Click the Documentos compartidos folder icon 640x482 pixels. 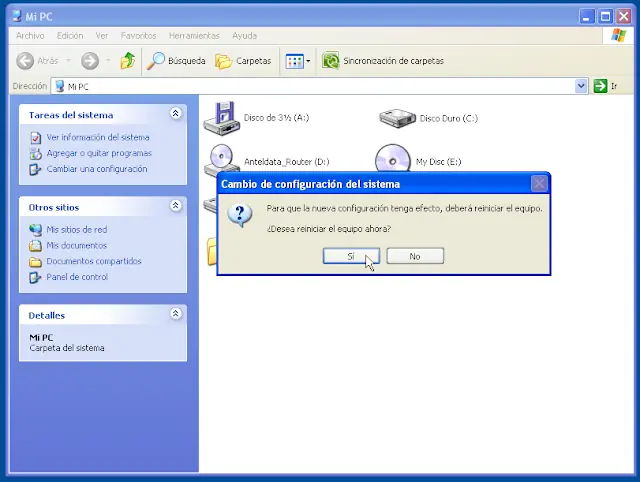click(x=36, y=262)
